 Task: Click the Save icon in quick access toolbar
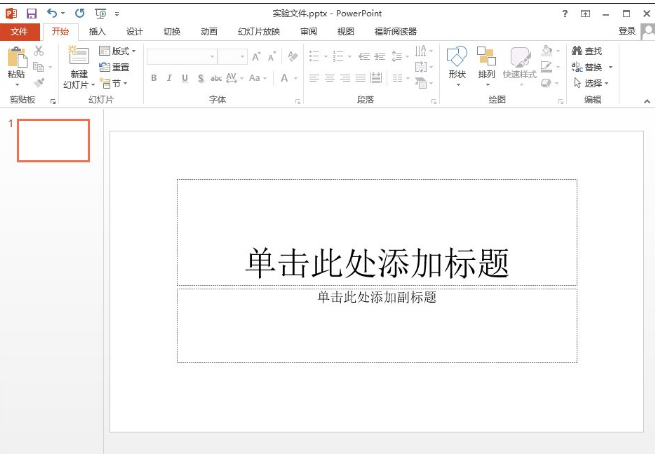[x=31, y=13]
